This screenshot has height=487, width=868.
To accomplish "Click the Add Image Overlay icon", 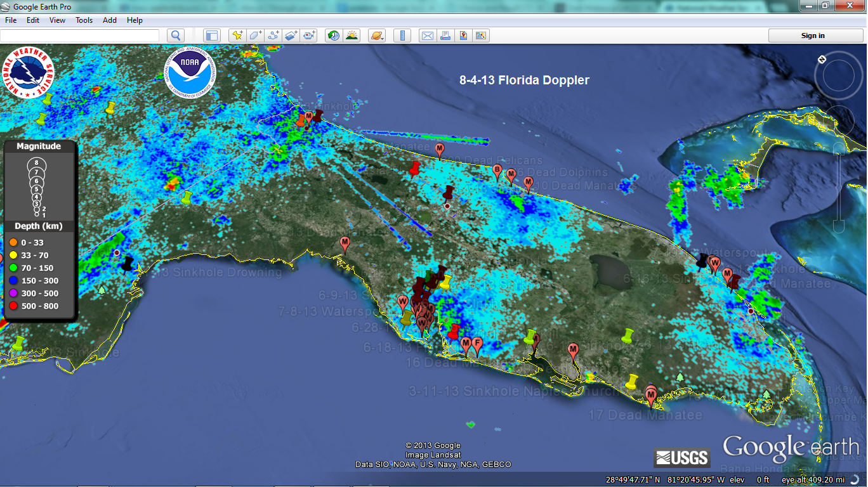I will coord(291,36).
